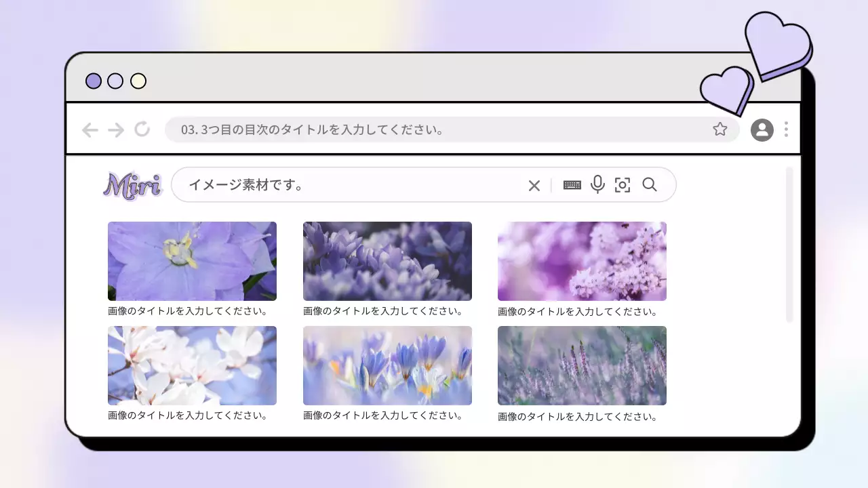
Task: Reload the page with refresh icon
Action: tap(142, 129)
